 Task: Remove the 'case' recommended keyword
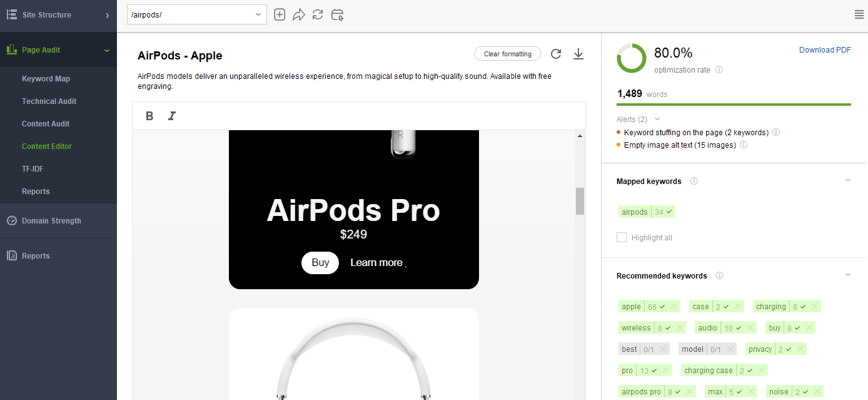click(739, 307)
